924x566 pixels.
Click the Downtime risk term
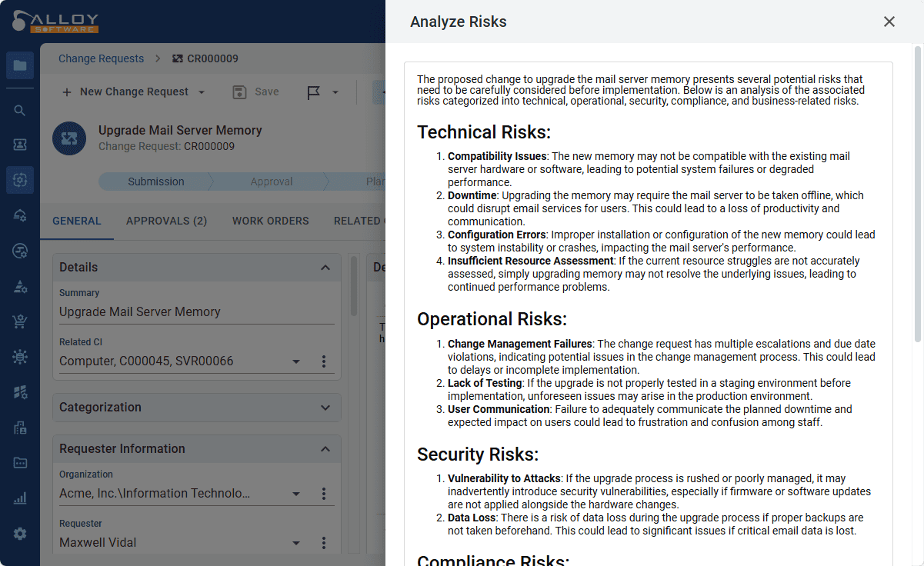coord(472,195)
